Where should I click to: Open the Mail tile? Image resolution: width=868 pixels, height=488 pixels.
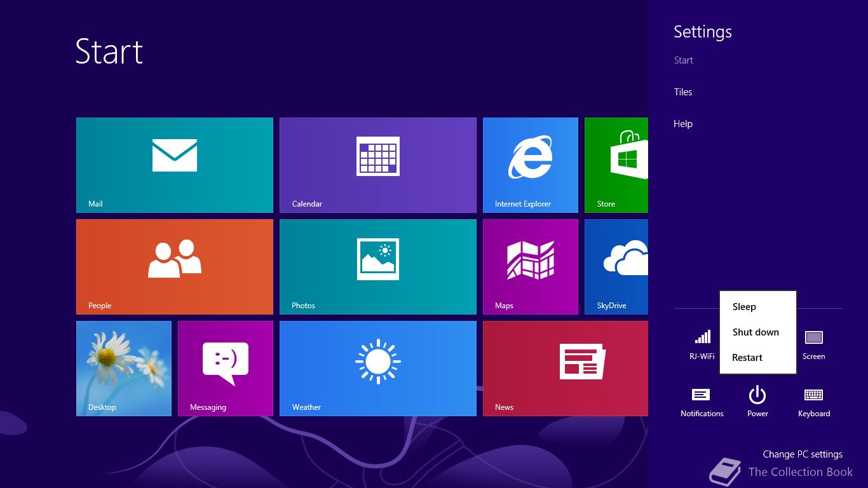coord(175,165)
